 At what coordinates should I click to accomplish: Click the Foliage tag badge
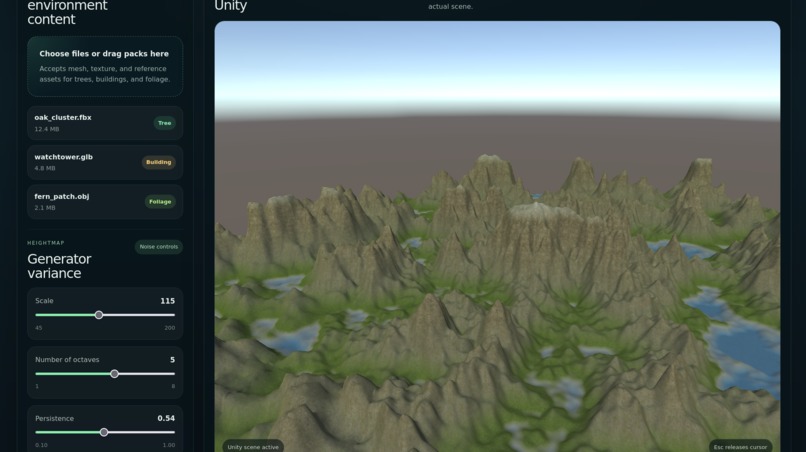(160, 202)
